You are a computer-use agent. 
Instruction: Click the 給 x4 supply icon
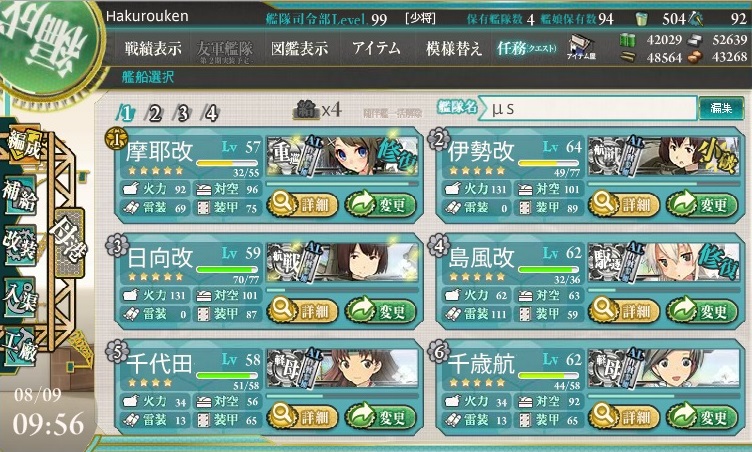tap(317, 110)
